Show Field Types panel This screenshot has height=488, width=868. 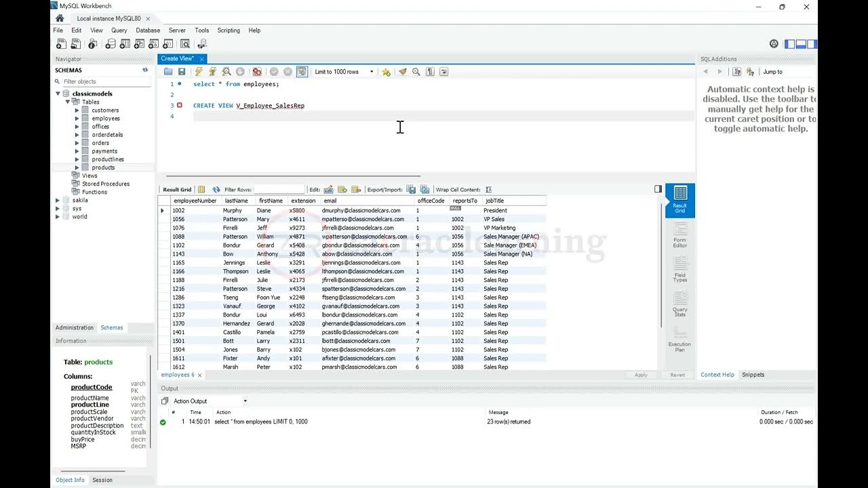tap(680, 269)
